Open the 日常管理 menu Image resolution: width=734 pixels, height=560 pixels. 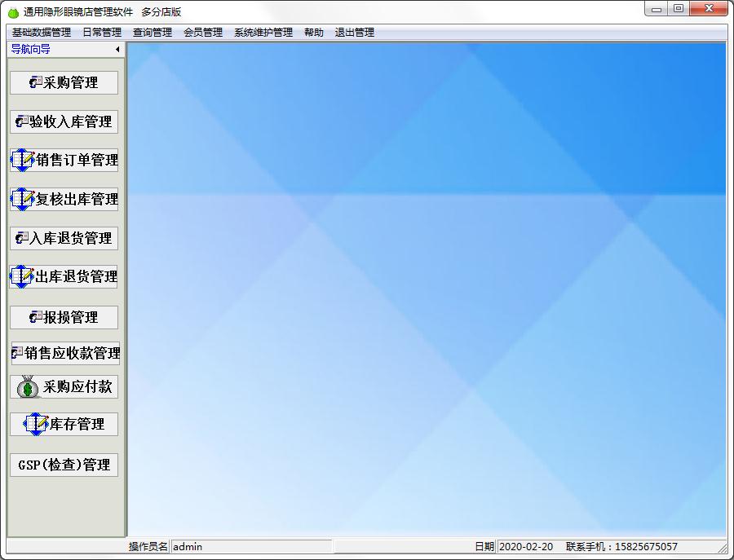[102, 33]
